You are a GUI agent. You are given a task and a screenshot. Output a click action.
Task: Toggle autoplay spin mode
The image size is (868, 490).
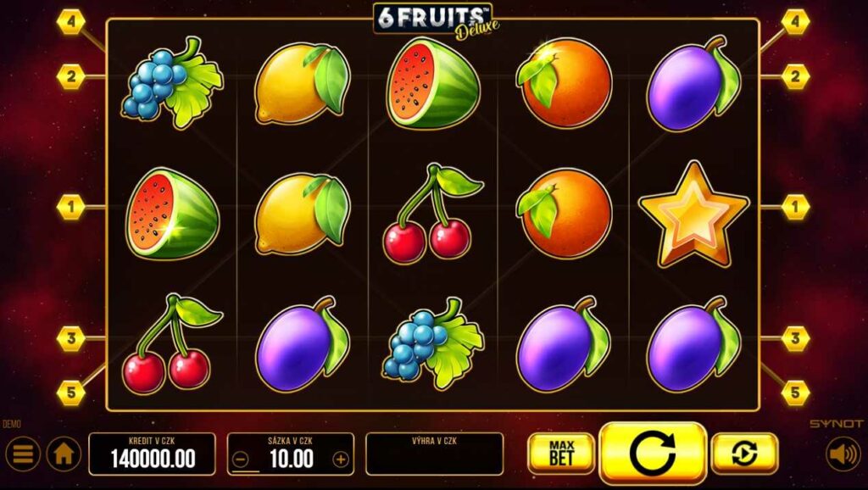tap(744, 454)
